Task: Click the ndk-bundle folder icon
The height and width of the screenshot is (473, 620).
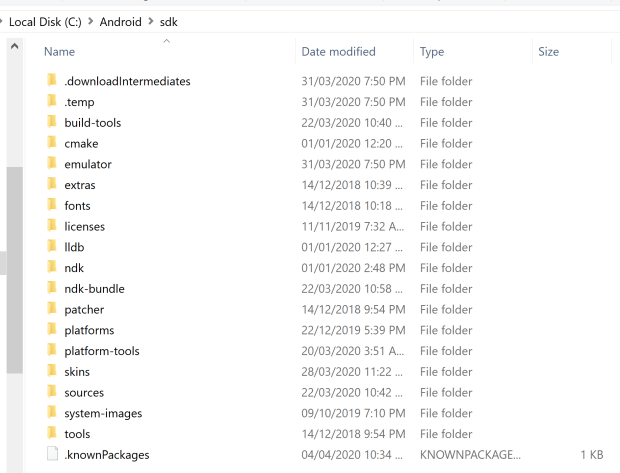Action: pos(52,288)
